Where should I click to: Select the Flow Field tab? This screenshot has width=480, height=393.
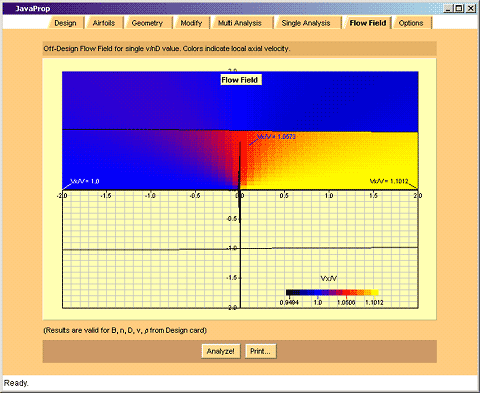pos(368,23)
